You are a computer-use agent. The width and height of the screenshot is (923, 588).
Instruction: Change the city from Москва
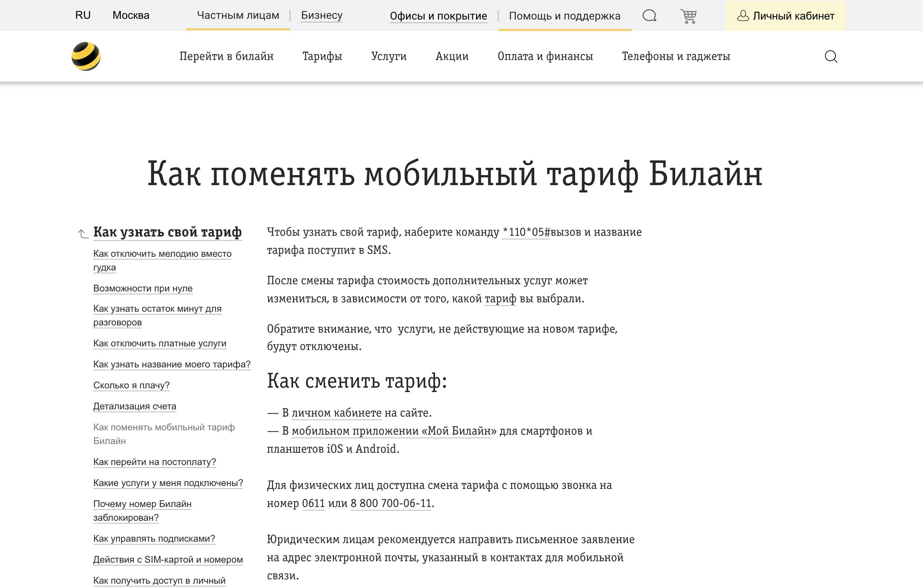pyautogui.click(x=130, y=15)
